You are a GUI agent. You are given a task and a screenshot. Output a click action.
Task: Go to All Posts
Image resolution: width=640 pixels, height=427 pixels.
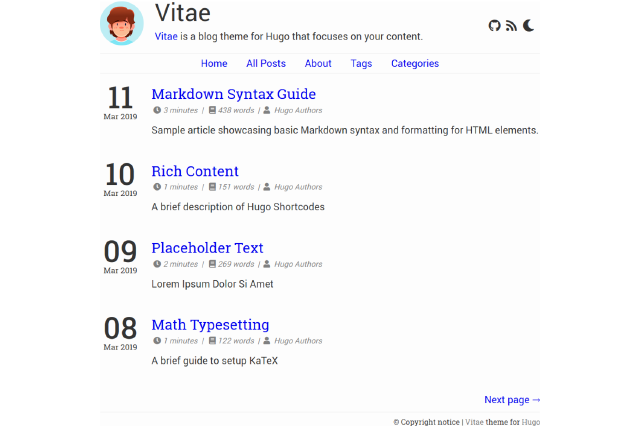[266, 63]
